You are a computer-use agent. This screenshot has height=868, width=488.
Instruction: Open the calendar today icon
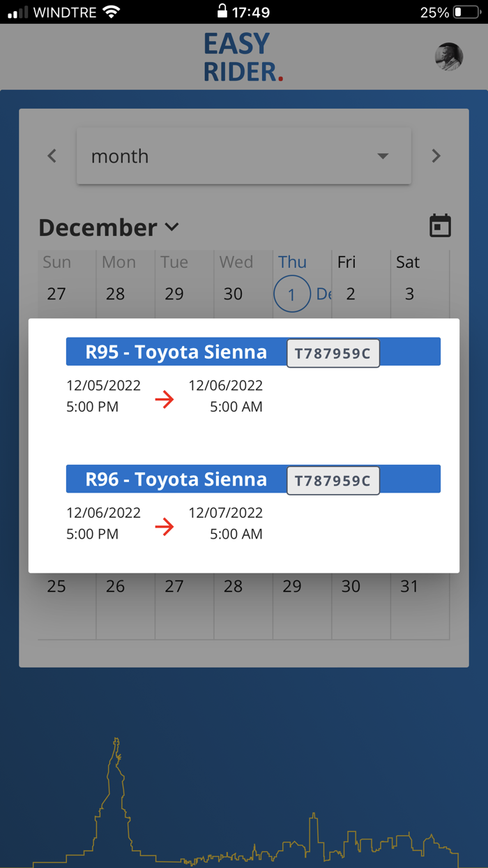(x=440, y=226)
